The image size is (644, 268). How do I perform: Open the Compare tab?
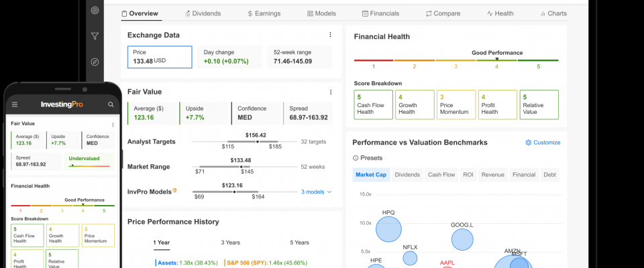[443, 13]
